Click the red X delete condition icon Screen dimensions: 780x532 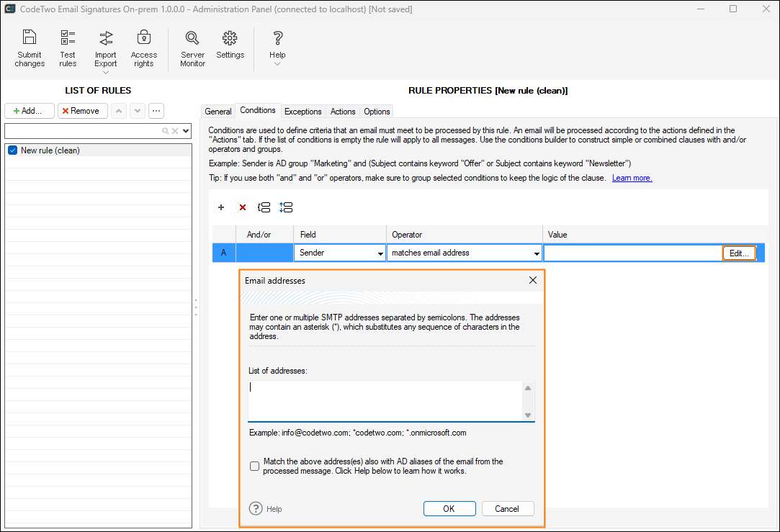243,207
